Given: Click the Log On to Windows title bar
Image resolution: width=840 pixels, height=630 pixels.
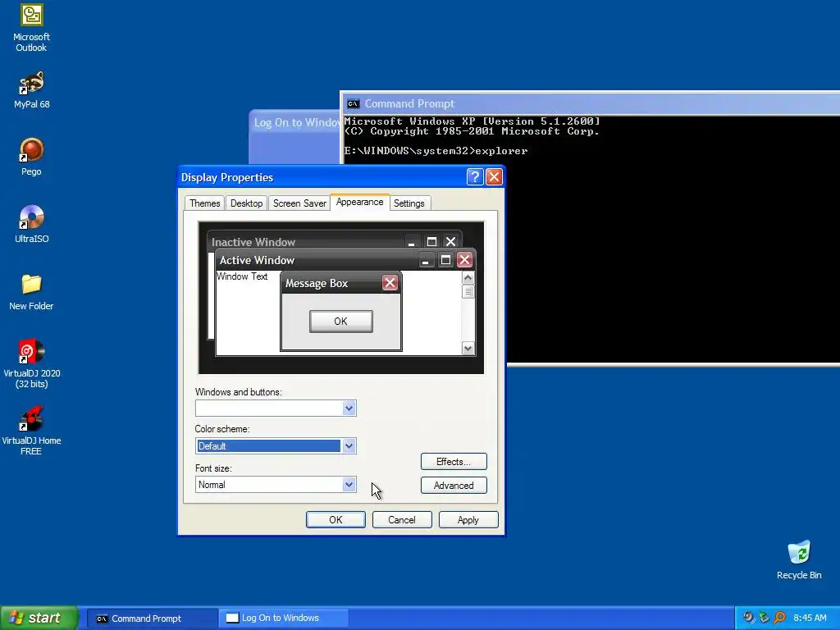Looking at the screenshot, I should 294,122.
